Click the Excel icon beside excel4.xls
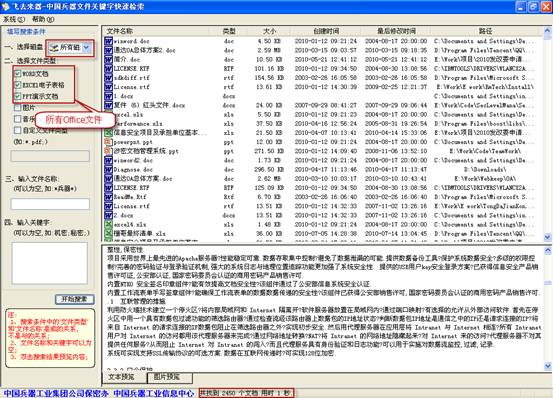The image size is (553, 398). coord(108,225)
